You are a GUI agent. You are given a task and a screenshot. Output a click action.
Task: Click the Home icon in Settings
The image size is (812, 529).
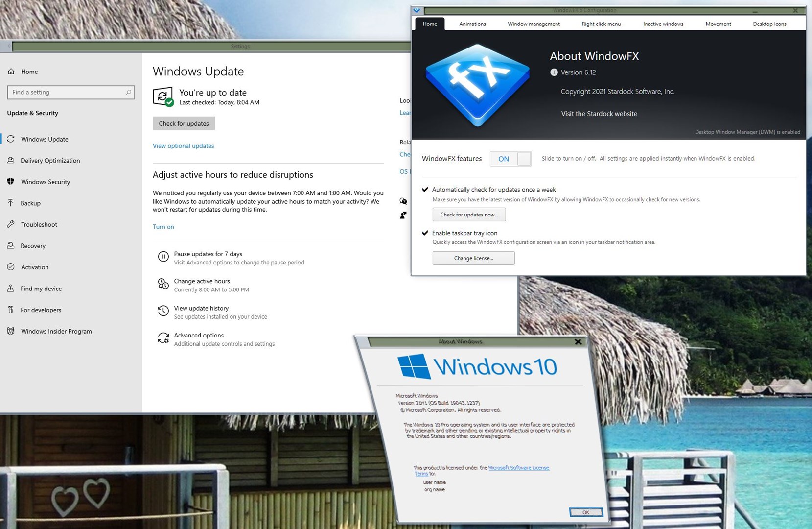pyautogui.click(x=11, y=72)
